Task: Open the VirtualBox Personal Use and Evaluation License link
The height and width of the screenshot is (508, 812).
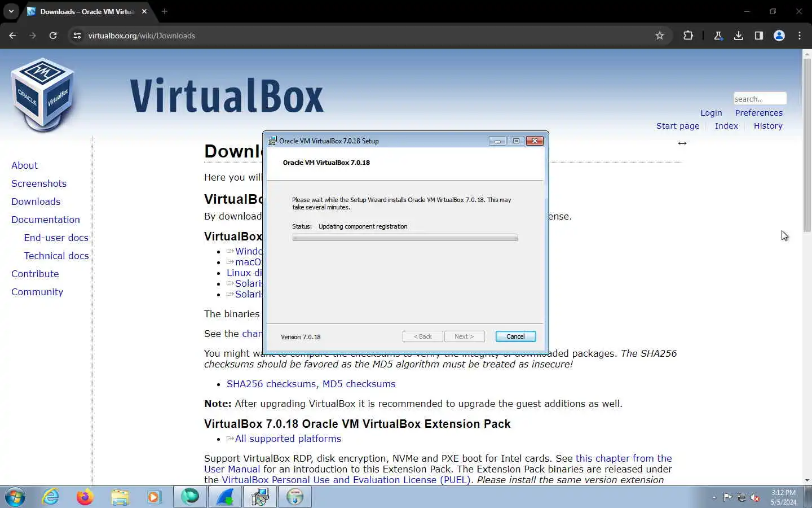Action: 346,480
